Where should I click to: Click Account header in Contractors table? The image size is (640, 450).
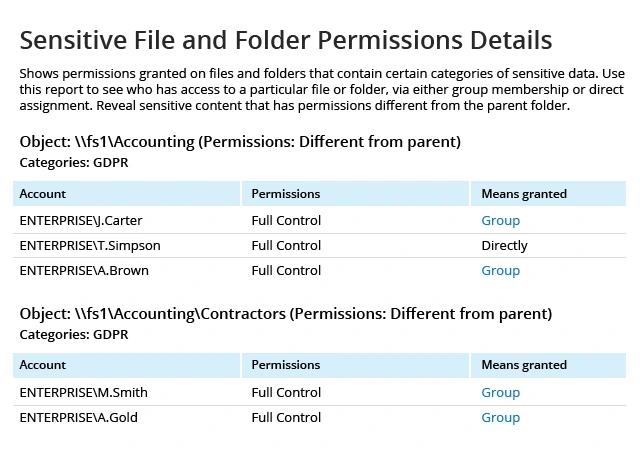pos(127,365)
